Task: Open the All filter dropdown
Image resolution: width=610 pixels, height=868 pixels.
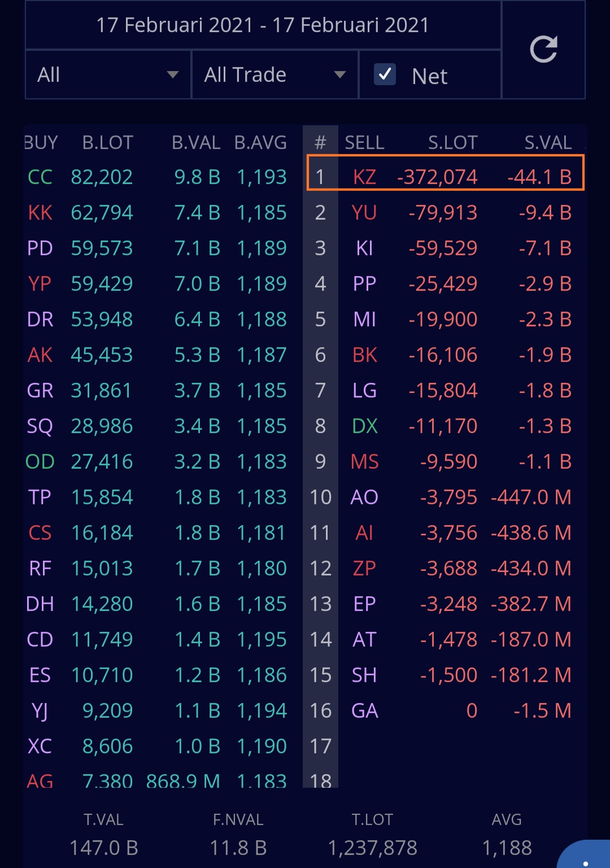Action: pos(107,75)
